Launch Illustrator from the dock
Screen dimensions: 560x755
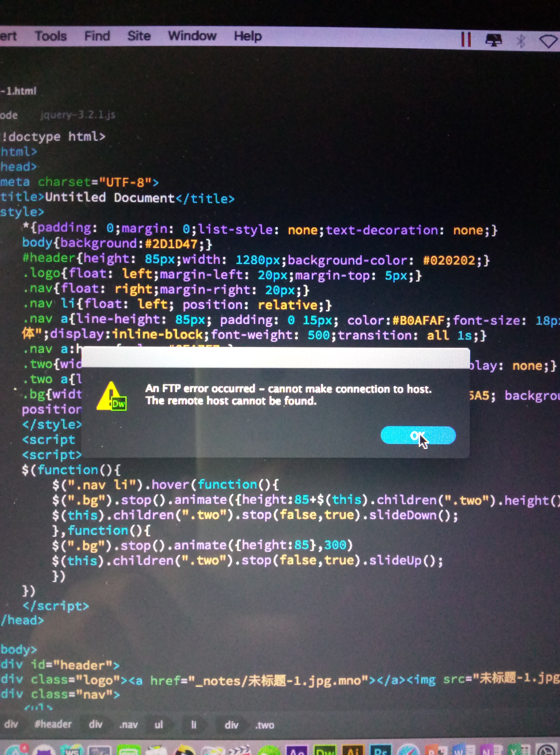pos(353,750)
